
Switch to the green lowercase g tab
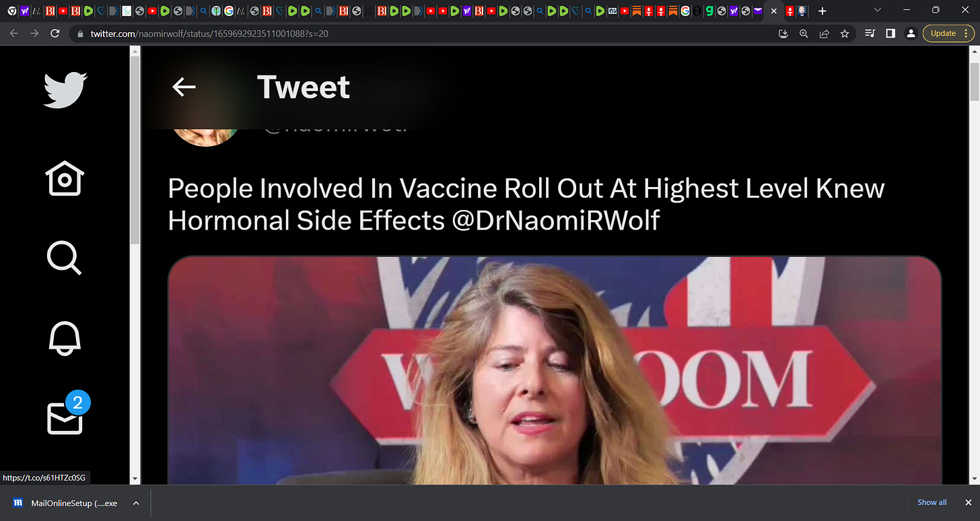coord(709,11)
